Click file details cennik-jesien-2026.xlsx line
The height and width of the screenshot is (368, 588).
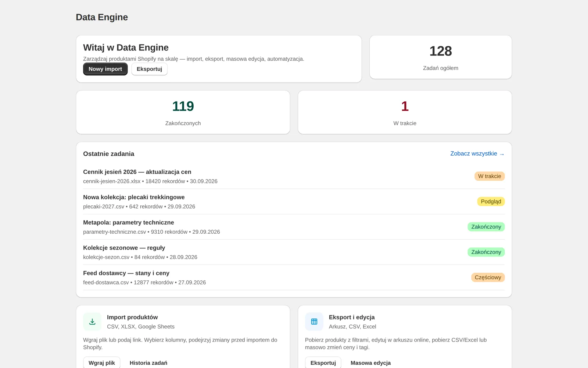coord(150,181)
